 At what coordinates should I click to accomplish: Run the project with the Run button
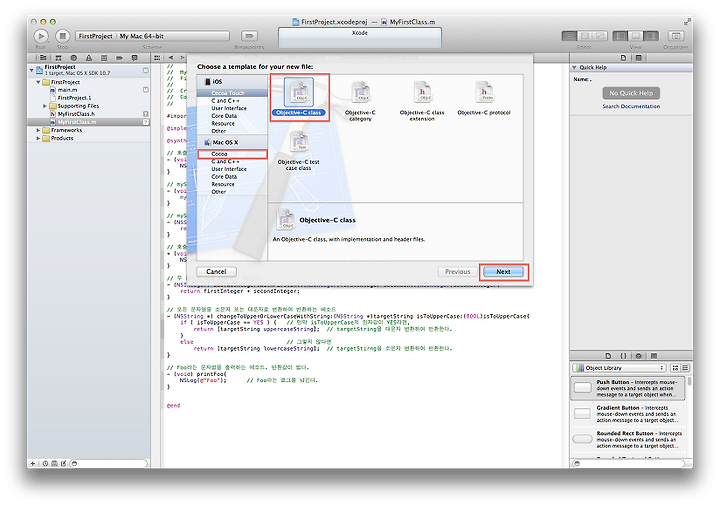[41, 36]
